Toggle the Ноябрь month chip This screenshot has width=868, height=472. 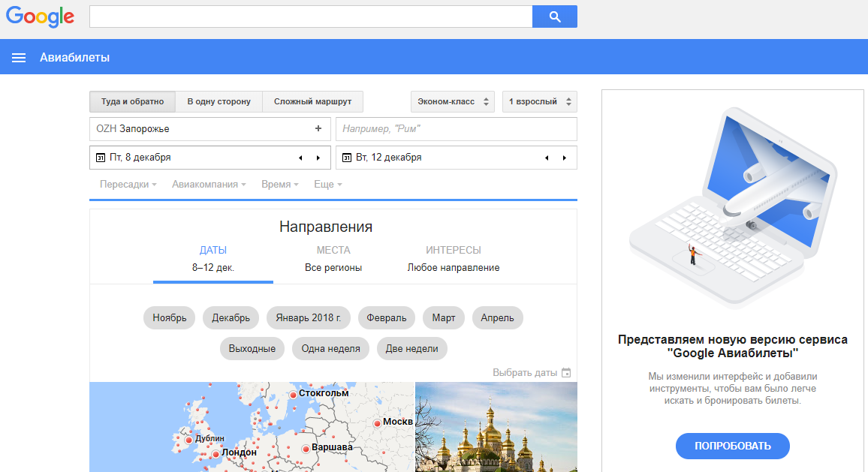[170, 317]
